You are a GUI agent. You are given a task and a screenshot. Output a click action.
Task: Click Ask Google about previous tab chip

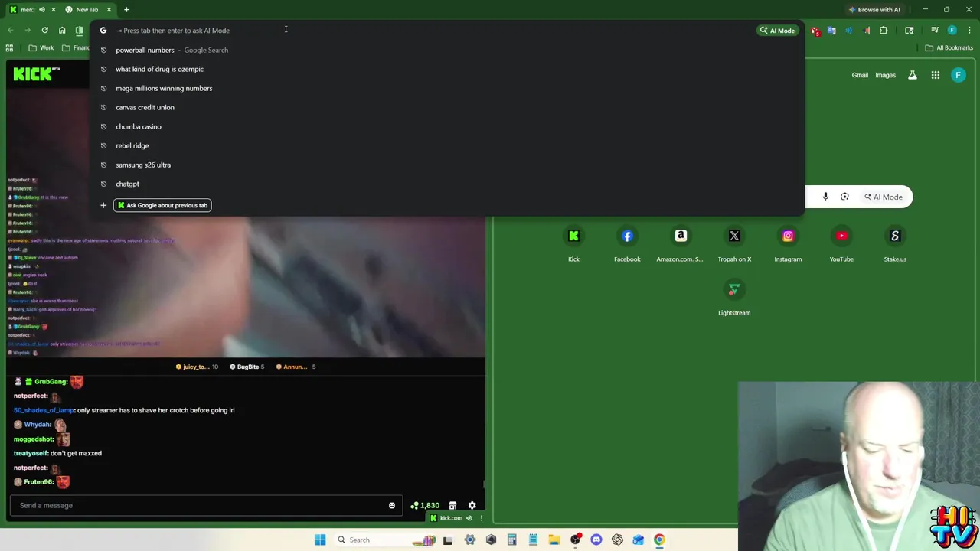[162, 205]
